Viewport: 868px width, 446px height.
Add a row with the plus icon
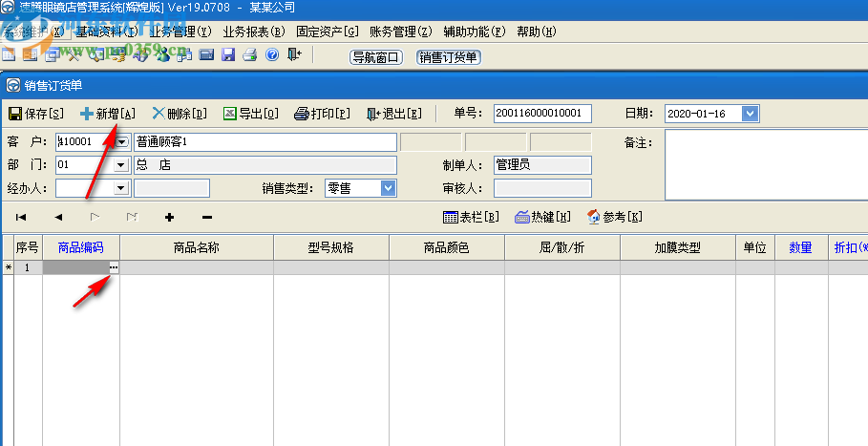coord(169,218)
